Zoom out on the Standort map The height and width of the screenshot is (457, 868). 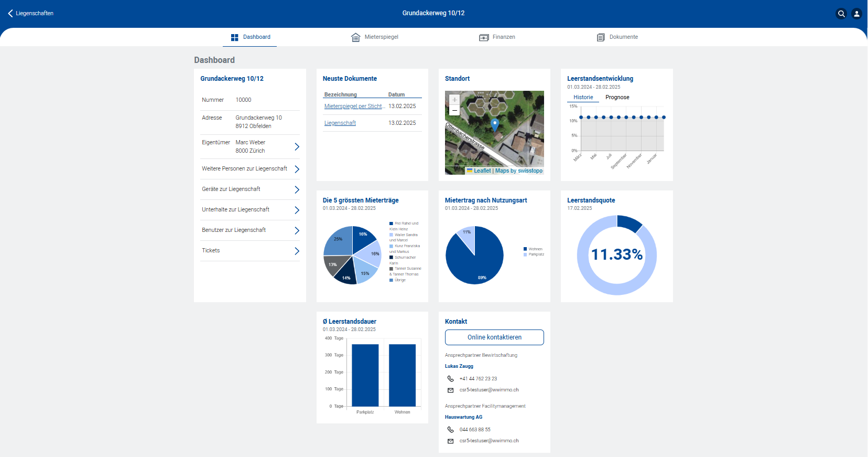coord(454,110)
